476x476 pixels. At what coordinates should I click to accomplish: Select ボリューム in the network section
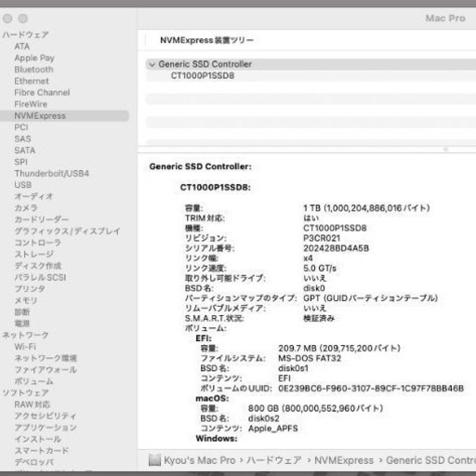point(33,381)
